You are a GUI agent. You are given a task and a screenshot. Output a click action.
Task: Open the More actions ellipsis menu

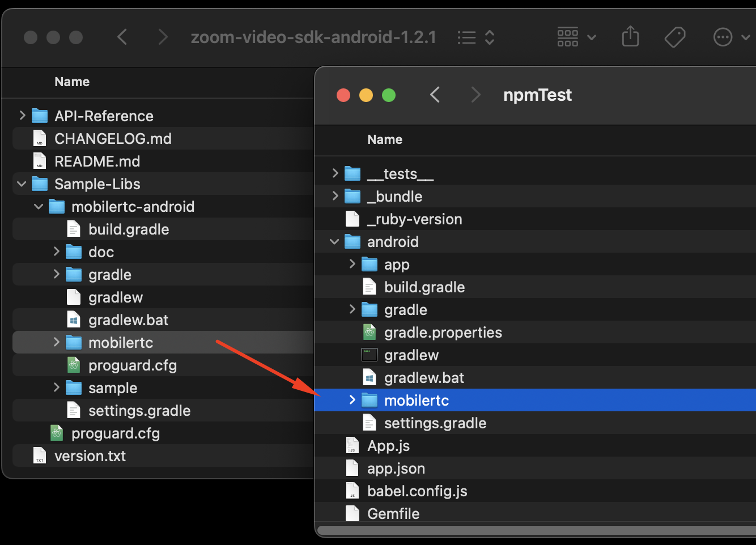[x=730, y=37]
